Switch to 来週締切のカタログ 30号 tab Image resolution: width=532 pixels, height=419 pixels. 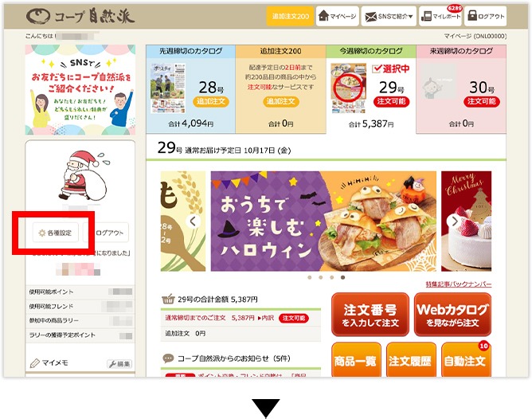click(x=461, y=89)
